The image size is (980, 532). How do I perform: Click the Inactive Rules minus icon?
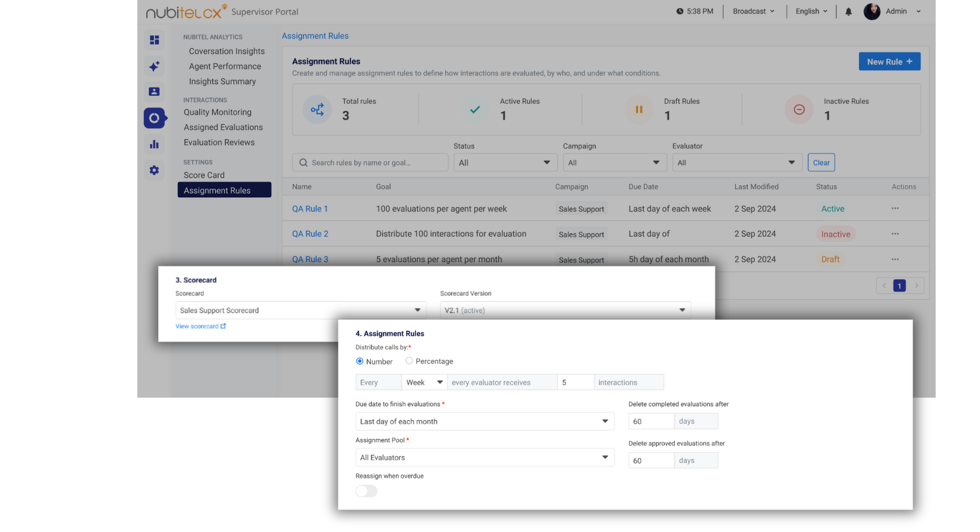[x=799, y=110]
